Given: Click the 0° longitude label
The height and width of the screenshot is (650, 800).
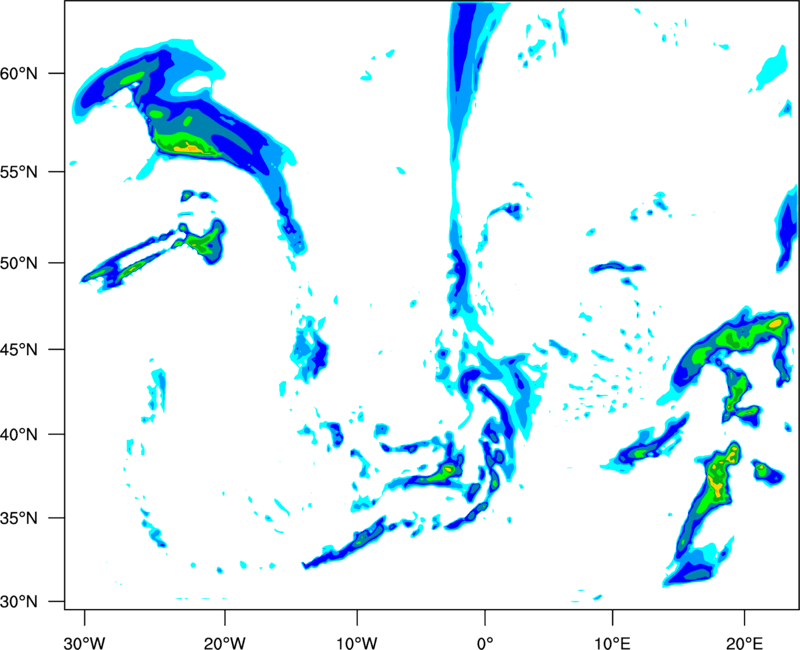Looking at the screenshot, I should 485,643.
